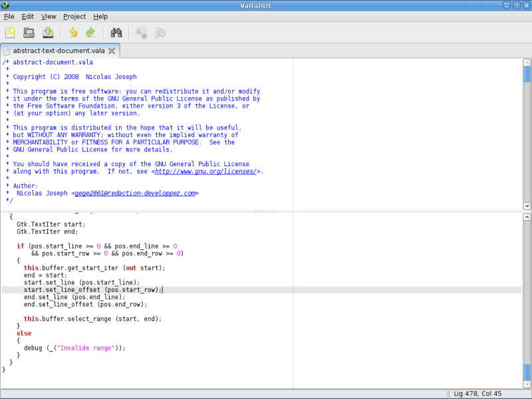
Task: Click the line 'end.set_line (pos.end_line);'
Action: 74,297
